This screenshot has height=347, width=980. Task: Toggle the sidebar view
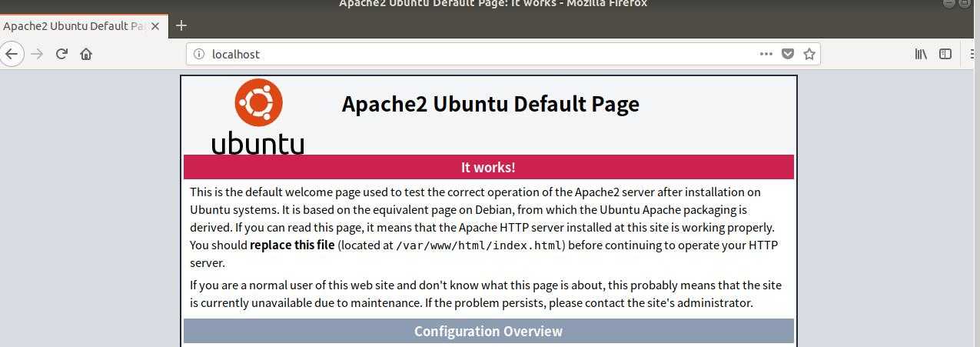pos(945,54)
